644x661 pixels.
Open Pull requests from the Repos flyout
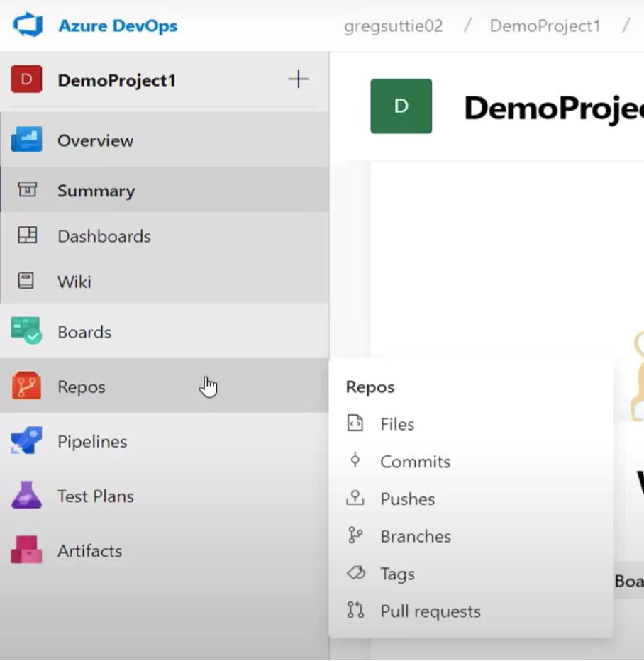[430, 611]
